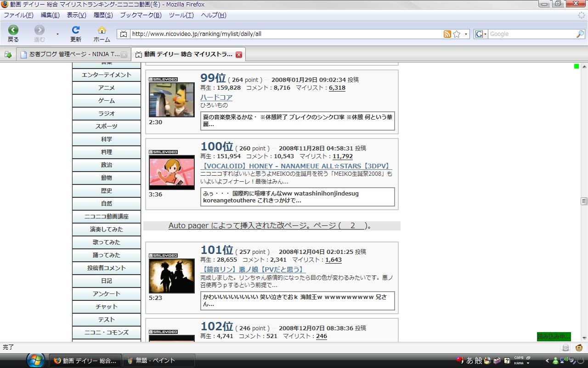The height and width of the screenshot is (368, 588).
Task: Click the grey round status bar icon
Action: point(565,348)
